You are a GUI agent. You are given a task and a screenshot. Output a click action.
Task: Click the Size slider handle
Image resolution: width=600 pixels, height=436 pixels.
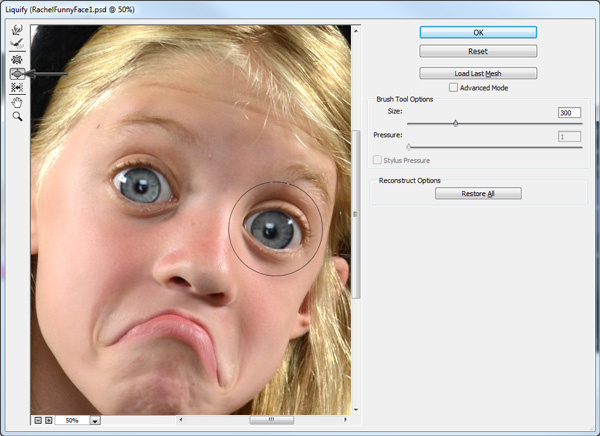(x=455, y=123)
